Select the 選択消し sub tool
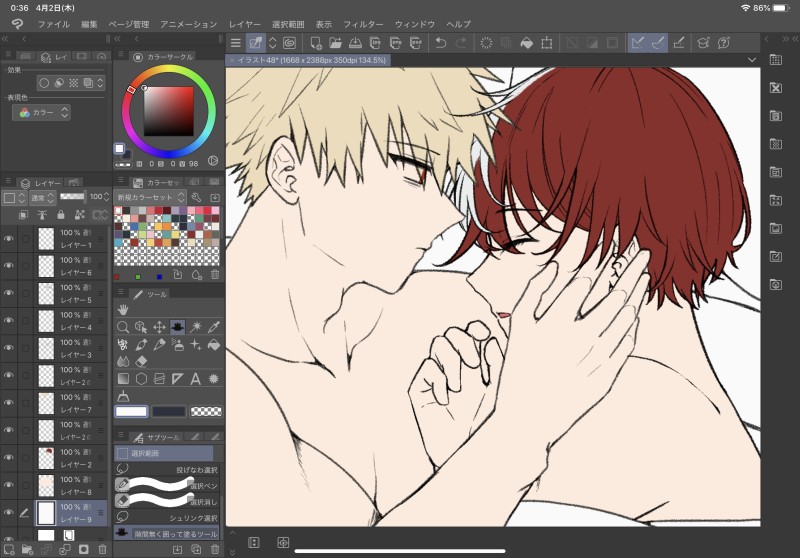800x558 pixels. coord(167,501)
